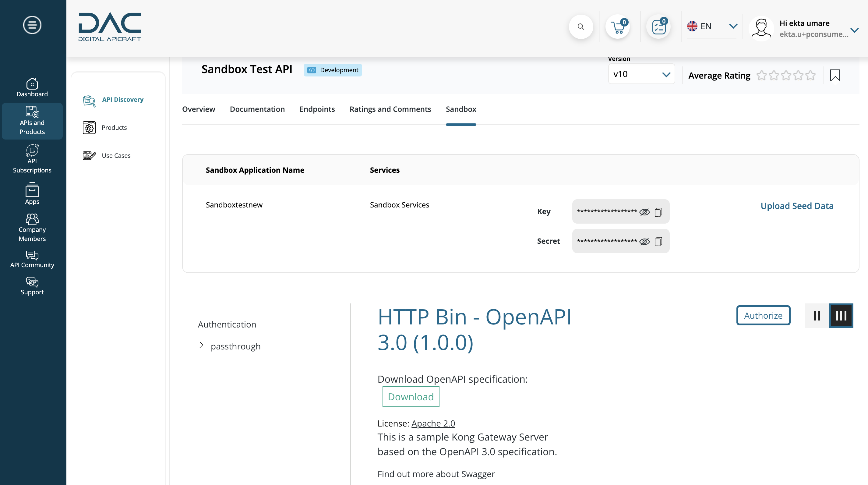Click the Hi ekta umare greeting

(804, 23)
